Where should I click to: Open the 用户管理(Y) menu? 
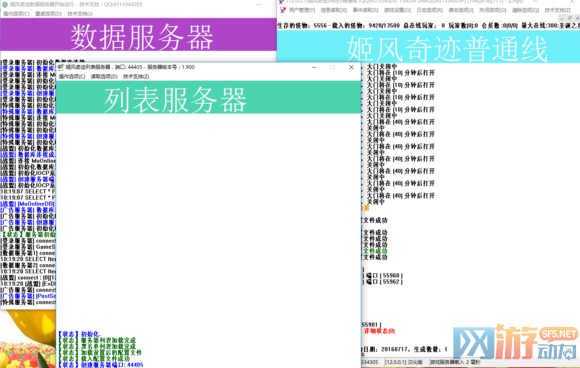tap(301, 10)
